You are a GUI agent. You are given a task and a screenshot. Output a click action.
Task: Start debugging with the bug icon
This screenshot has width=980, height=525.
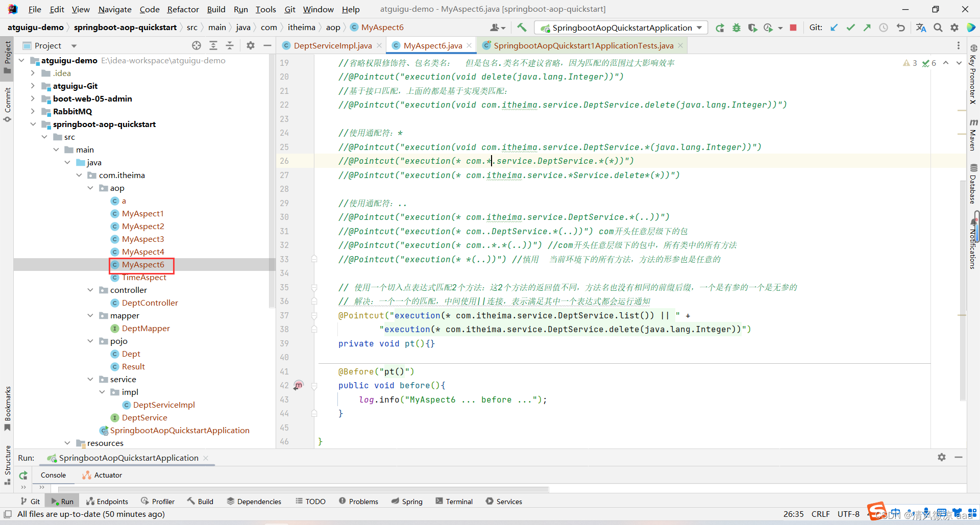[x=736, y=28]
